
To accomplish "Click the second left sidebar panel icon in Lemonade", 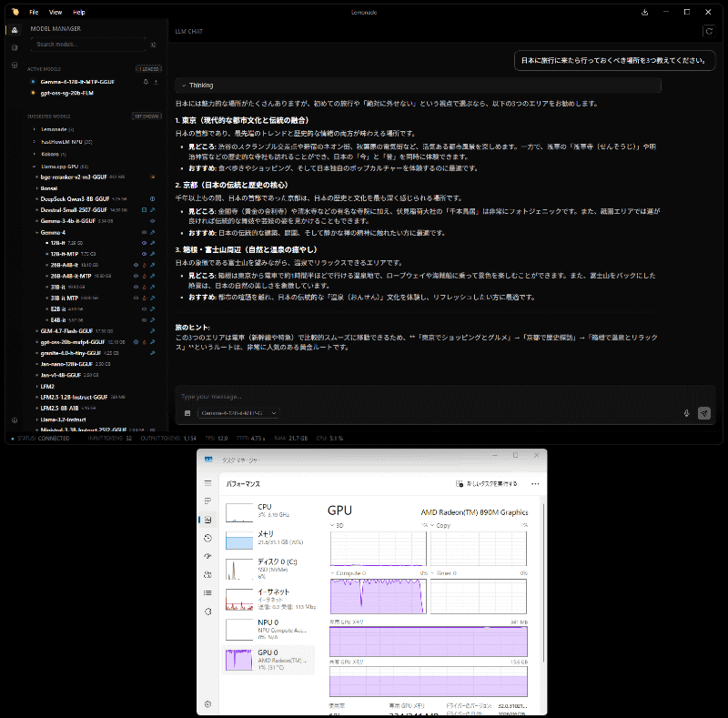I will 15,47.
